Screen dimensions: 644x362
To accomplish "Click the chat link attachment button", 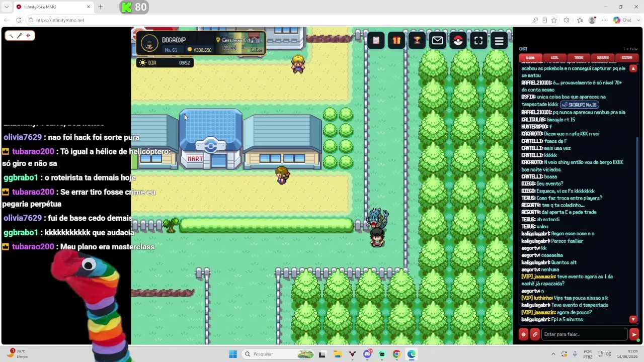I will coord(535,334).
